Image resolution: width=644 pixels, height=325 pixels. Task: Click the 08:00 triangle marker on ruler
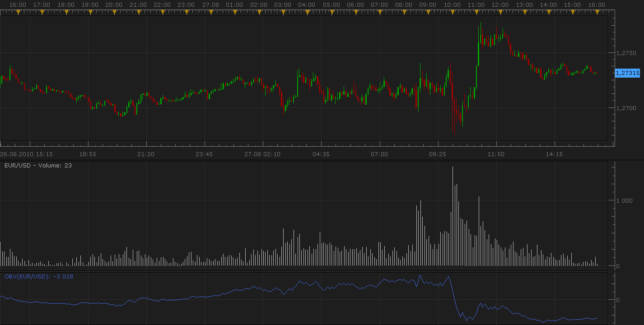(403, 12)
